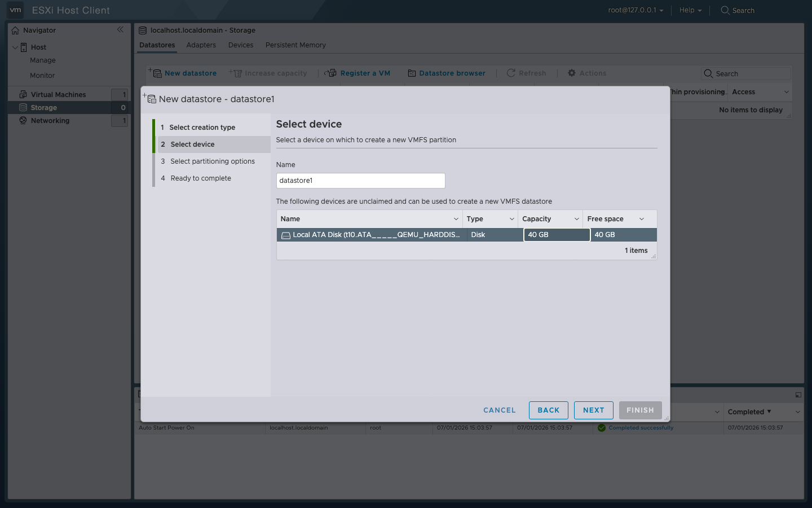Click the 40 GB Free space cell

pyautogui.click(x=624, y=235)
